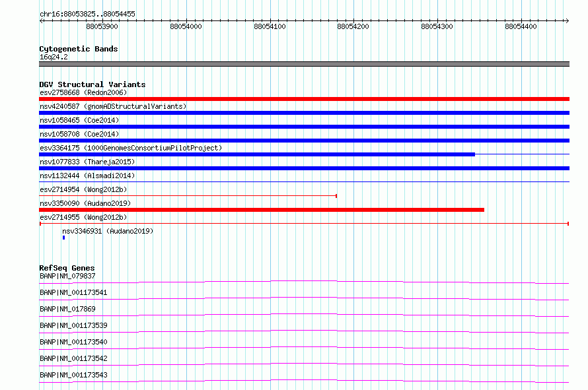Open variant label nsv1077833 (Thareja2015)
Screen dimensions: 588x390
tap(87, 162)
